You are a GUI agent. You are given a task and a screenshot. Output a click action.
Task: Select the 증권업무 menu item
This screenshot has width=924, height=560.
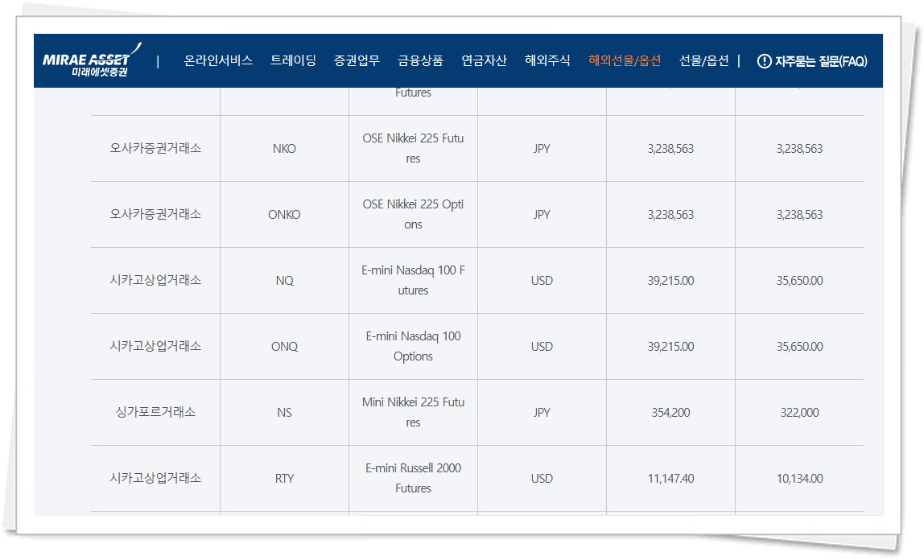(x=357, y=60)
